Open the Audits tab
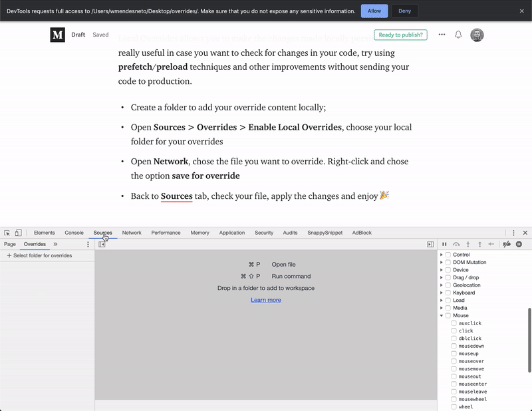This screenshot has width=532, height=411. pyautogui.click(x=290, y=233)
